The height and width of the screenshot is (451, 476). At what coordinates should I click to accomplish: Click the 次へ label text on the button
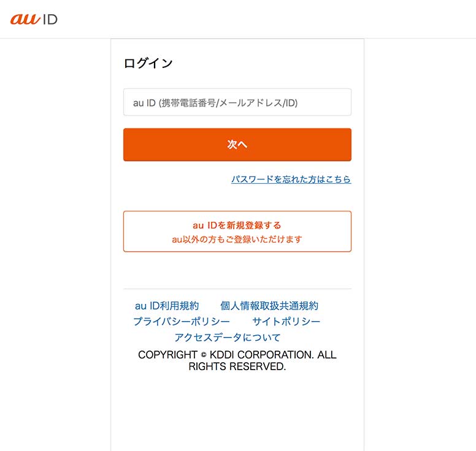(x=237, y=145)
